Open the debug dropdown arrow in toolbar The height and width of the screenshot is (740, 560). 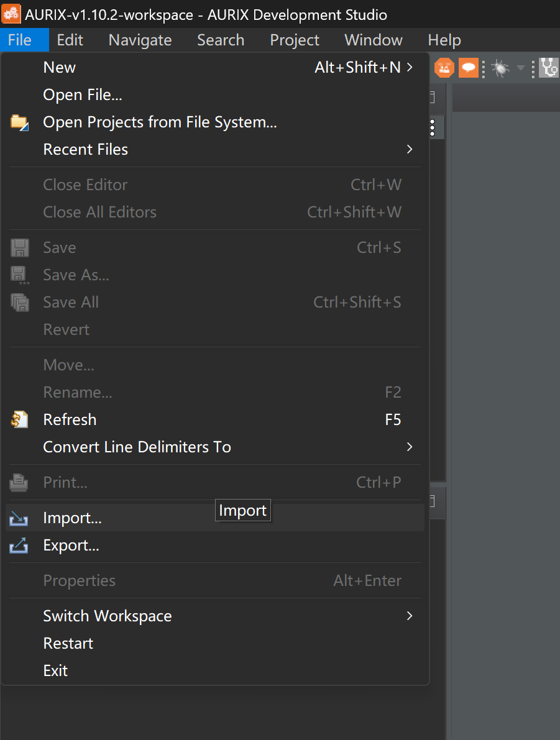click(521, 68)
